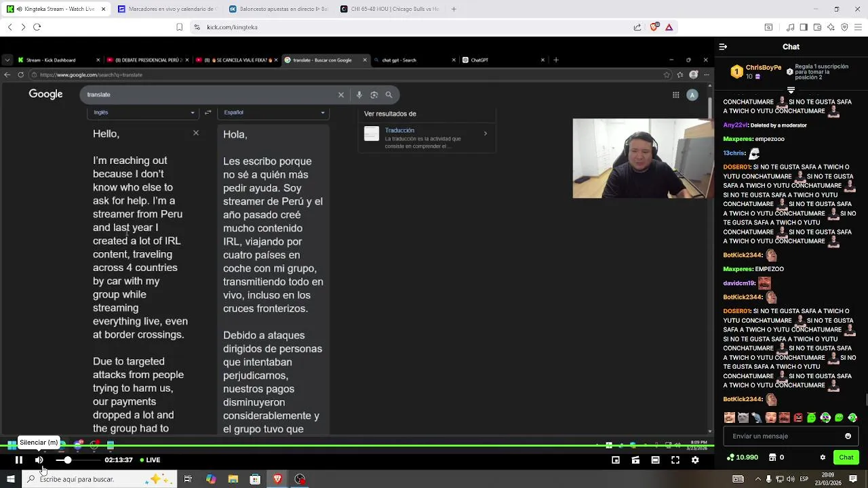Search by image with Google Lens icon
868x488 pixels.
(x=374, y=95)
